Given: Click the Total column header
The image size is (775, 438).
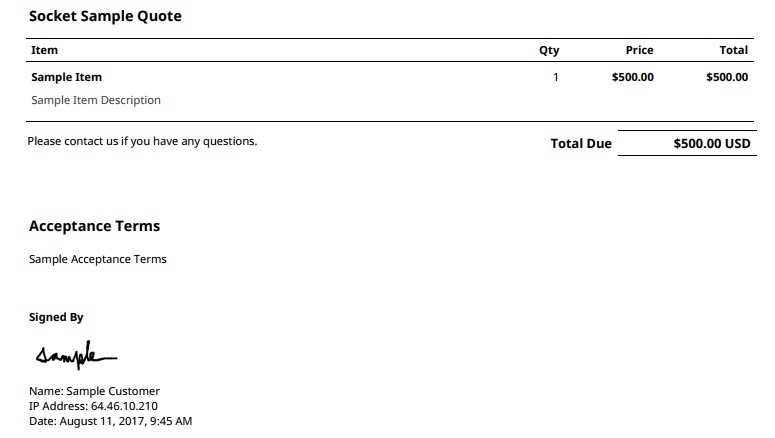Looking at the screenshot, I should [x=733, y=50].
